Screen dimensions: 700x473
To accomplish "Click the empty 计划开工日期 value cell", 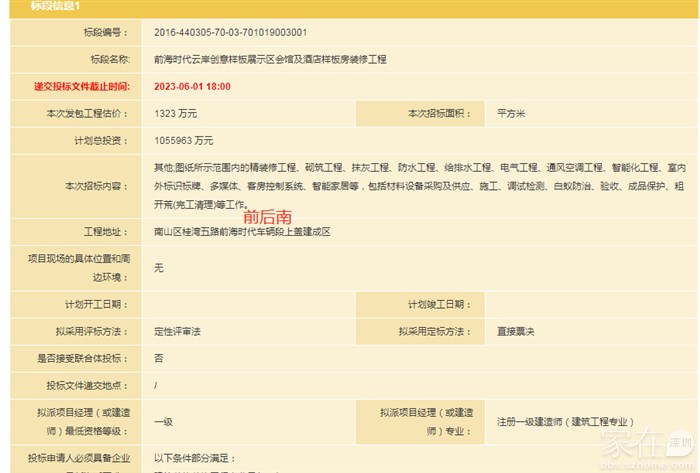I will pyautogui.click(x=248, y=304).
